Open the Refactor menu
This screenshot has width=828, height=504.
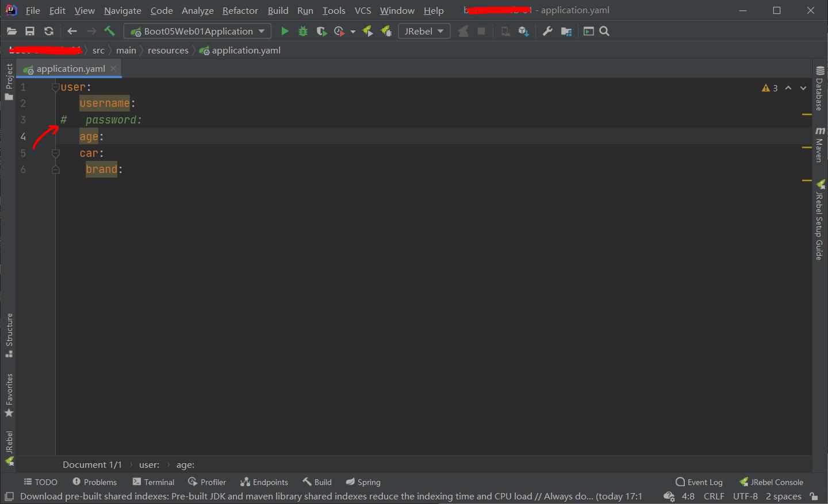(240, 11)
